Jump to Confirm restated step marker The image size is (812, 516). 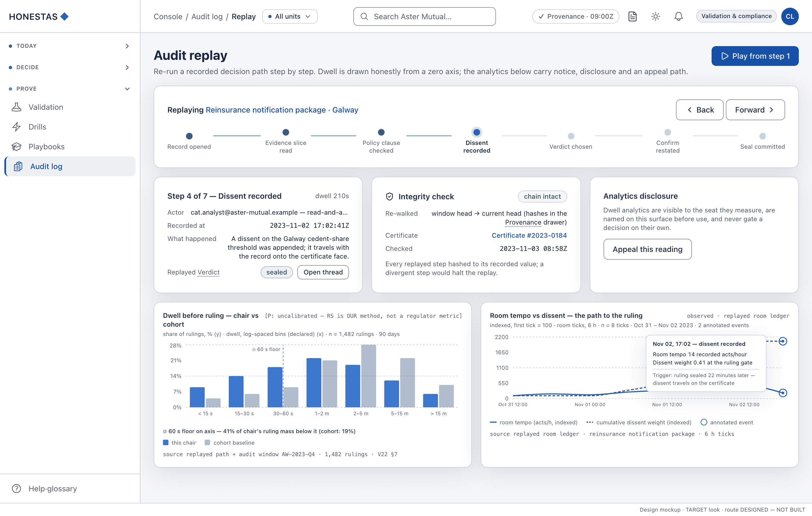pyautogui.click(x=667, y=132)
